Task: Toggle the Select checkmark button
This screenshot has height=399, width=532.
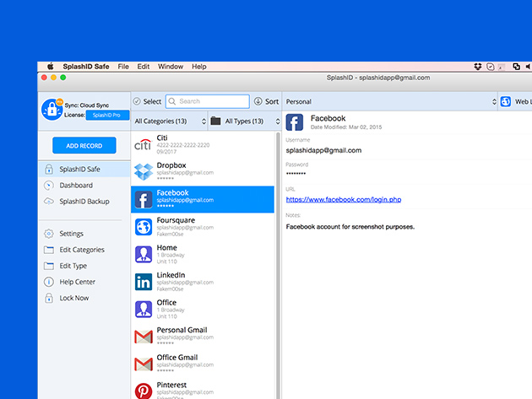Action: pos(147,101)
